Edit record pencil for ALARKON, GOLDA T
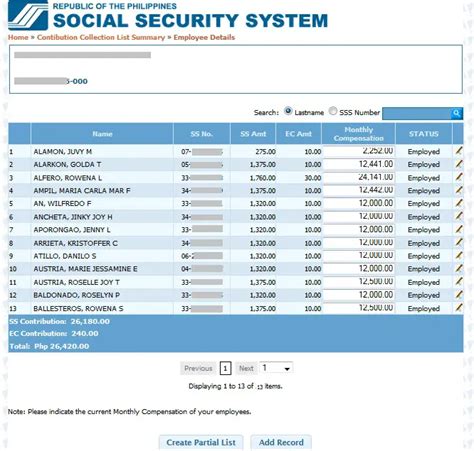Screen dimensions: 474x451 (459, 164)
